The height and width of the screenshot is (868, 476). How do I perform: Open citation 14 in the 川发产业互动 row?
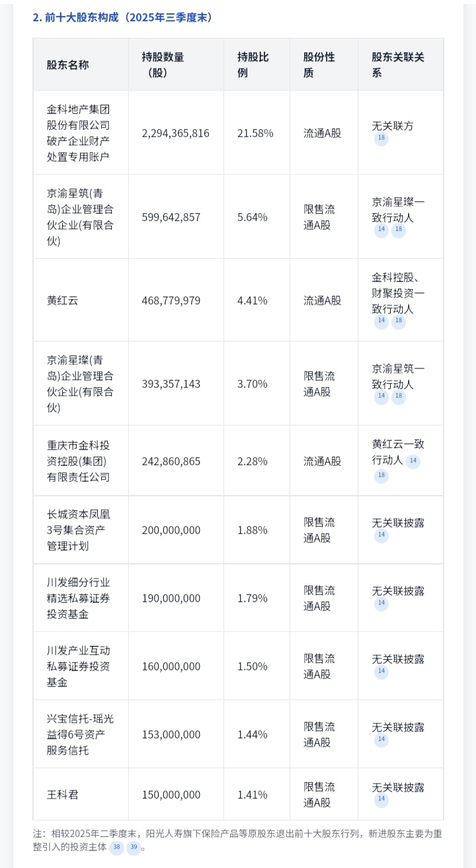(x=381, y=672)
